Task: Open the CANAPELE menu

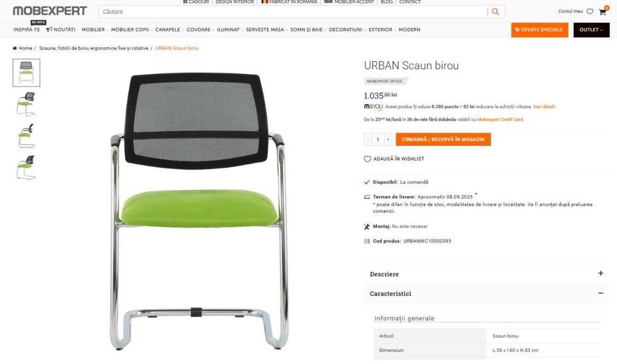Action: coord(168,30)
